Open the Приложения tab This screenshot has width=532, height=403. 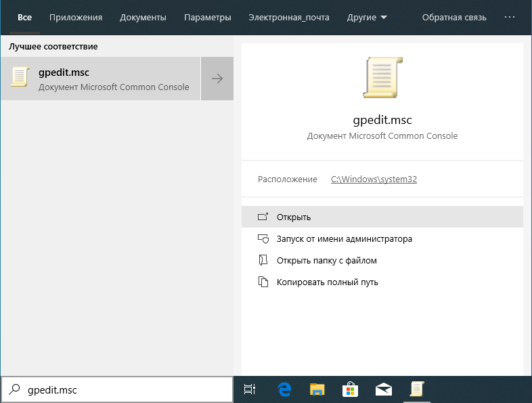[x=76, y=18]
